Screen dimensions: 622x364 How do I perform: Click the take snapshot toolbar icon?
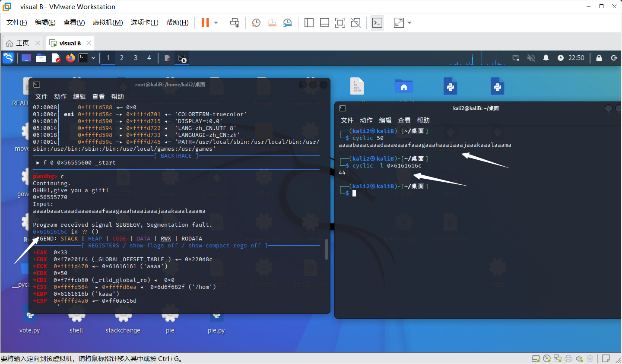[256, 23]
